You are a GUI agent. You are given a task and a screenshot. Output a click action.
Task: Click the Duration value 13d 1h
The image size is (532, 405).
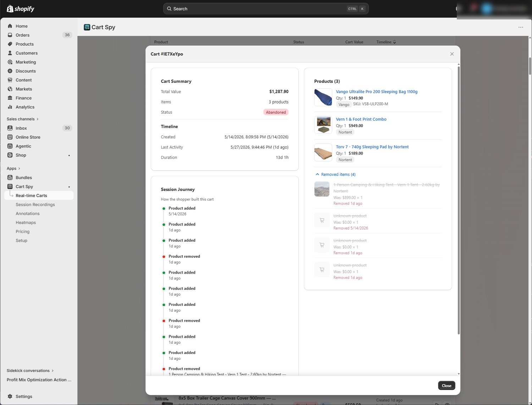pyautogui.click(x=282, y=158)
